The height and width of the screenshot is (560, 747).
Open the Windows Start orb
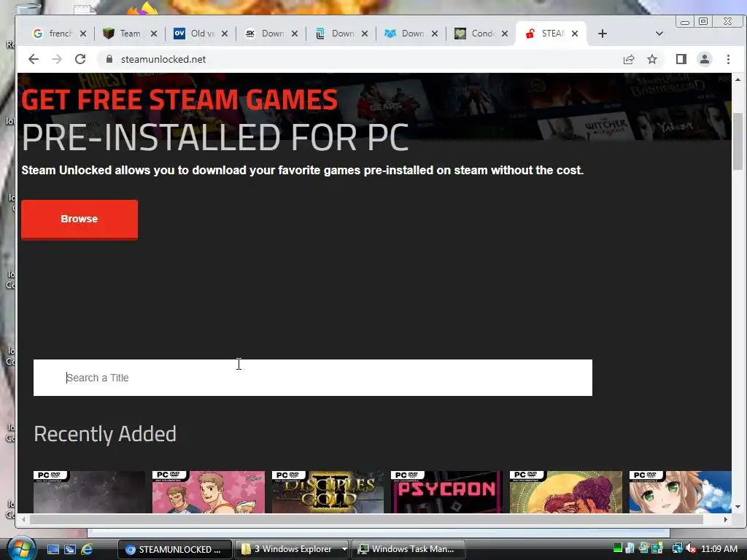tap(20, 548)
